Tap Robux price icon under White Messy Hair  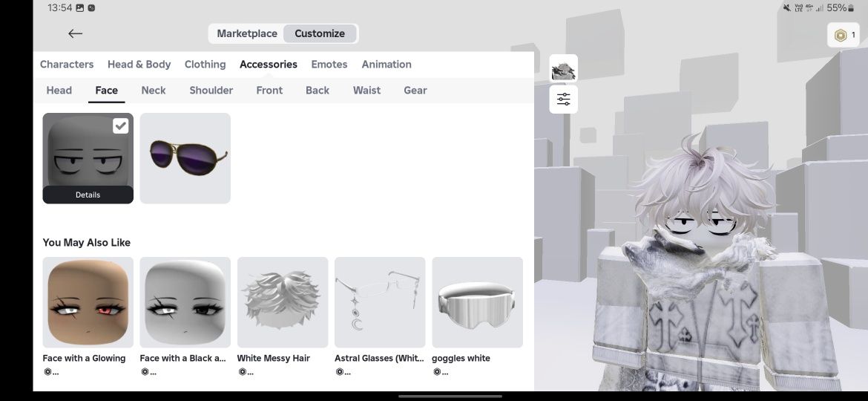click(242, 371)
